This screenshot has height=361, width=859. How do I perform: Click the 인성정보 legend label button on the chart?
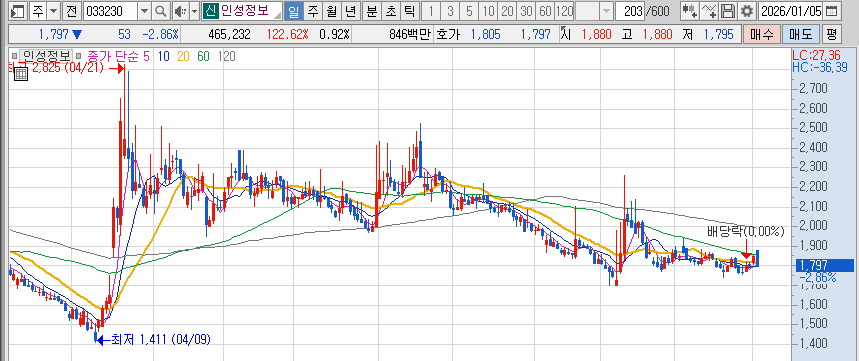coord(45,56)
